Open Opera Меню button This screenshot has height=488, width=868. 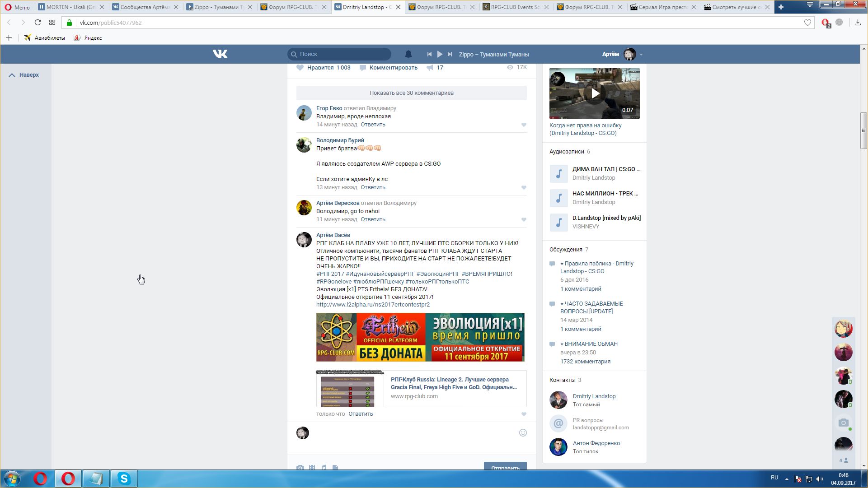17,7
